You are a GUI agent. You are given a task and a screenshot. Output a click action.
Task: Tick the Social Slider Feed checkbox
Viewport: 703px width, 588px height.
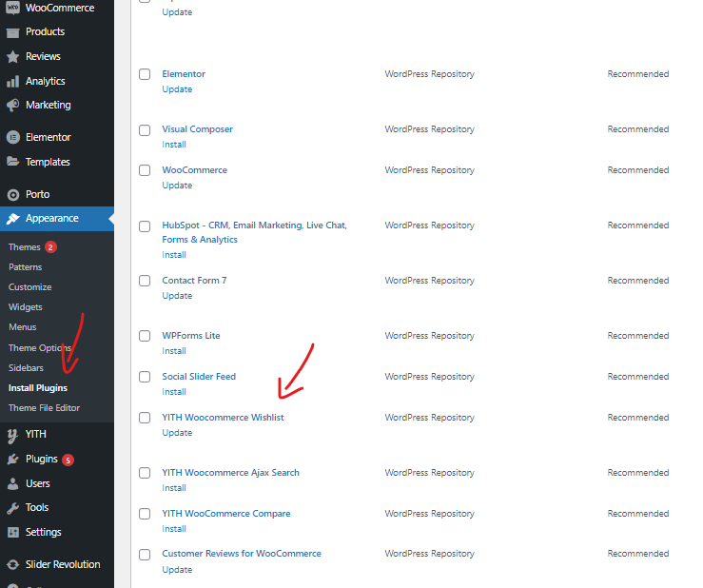[x=145, y=377]
